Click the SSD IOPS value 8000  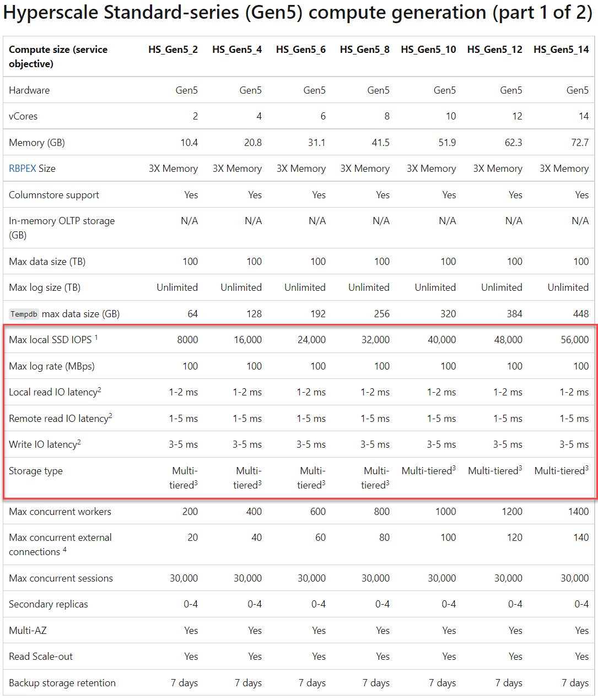coord(187,340)
